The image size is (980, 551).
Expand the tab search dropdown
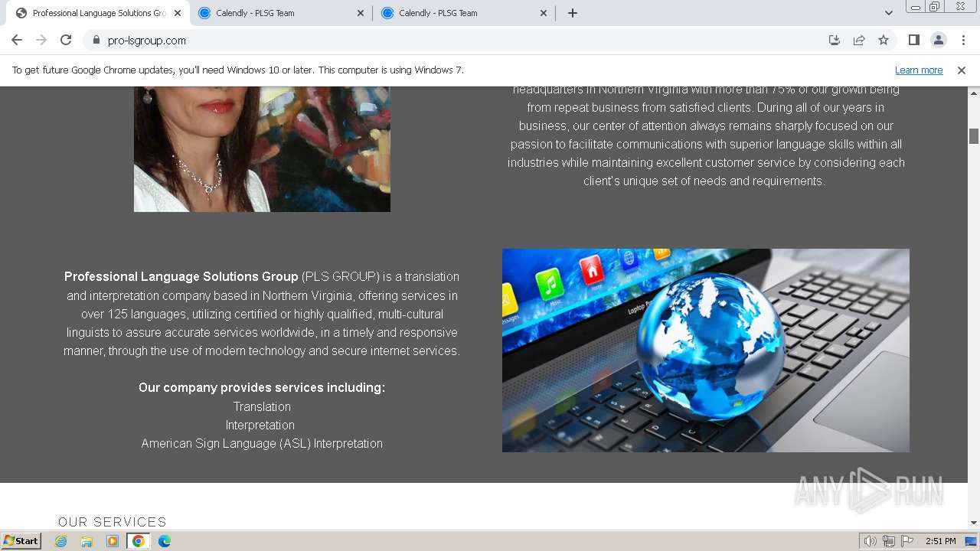888,13
